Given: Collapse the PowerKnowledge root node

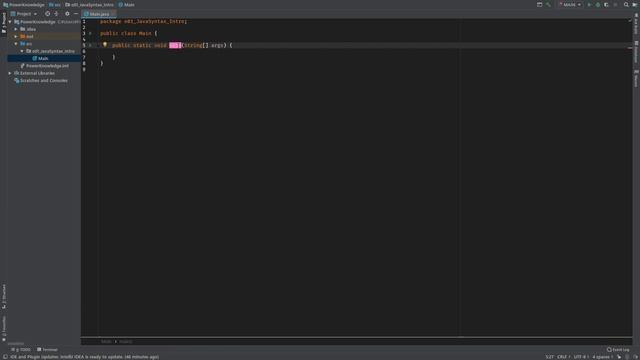Looking at the screenshot, I should [x=10, y=22].
